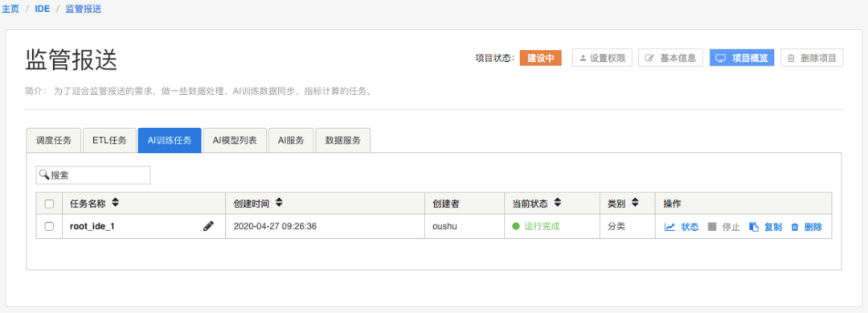868x313 pixels.
Task: Go to 主页 breadcrumb link
Action: tap(10, 10)
